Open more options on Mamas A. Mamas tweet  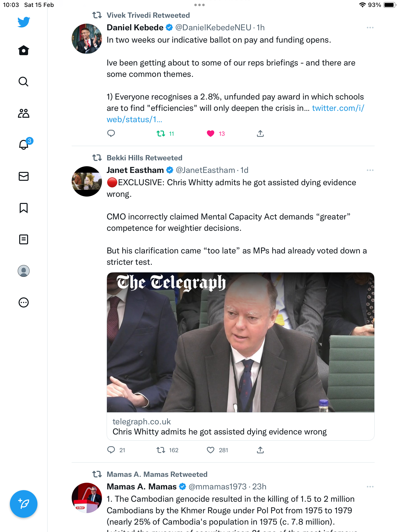pyautogui.click(x=370, y=487)
